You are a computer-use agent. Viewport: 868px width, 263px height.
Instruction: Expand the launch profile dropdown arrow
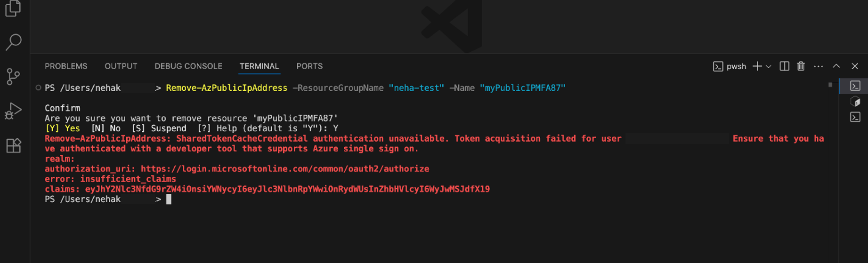[769, 67]
